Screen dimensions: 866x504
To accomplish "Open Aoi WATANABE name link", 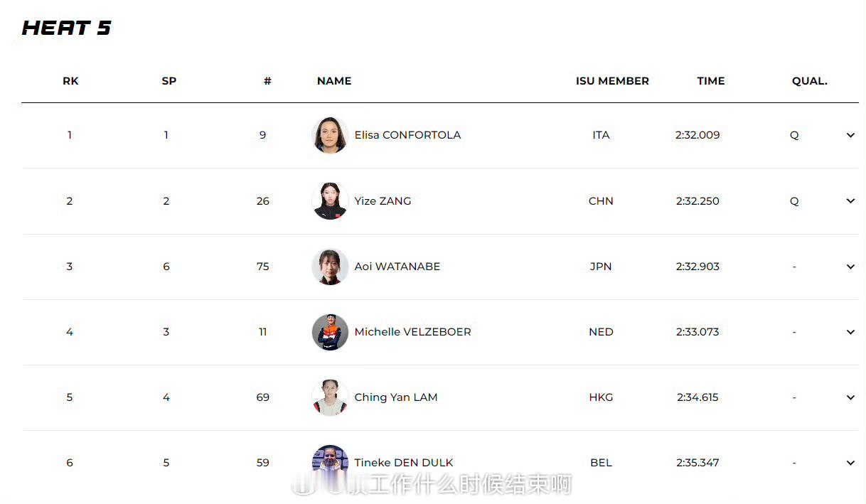I will coord(397,267).
